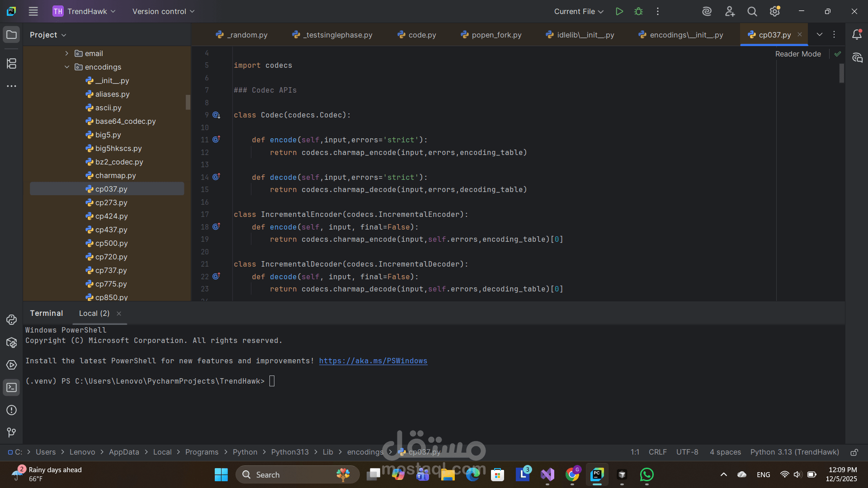Toggle Reader Mode in the editor
This screenshot has height=488, width=868.
tap(798, 54)
